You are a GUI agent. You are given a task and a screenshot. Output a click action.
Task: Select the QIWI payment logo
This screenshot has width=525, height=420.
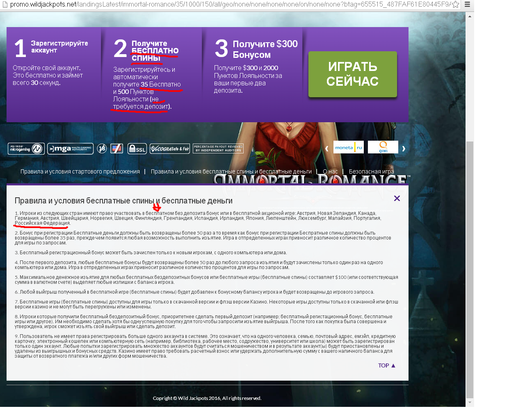pyautogui.click(x=383, y=147)
